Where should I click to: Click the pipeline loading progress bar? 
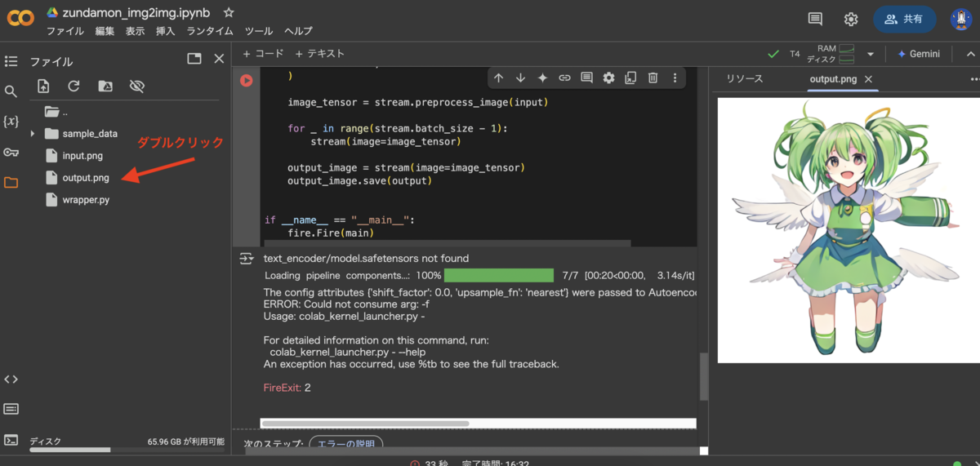(499, 275)
